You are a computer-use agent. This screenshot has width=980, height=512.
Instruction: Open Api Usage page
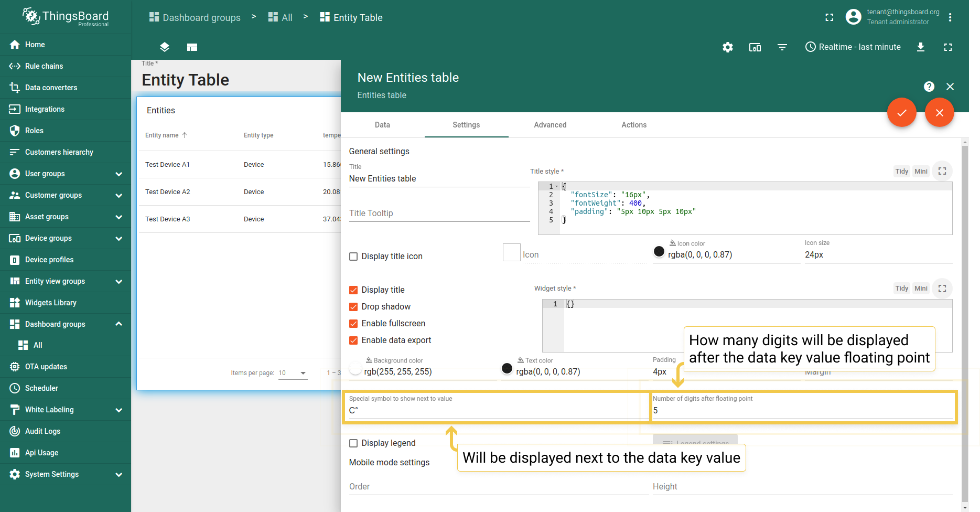pyautogui.click(x=66, y=453)
